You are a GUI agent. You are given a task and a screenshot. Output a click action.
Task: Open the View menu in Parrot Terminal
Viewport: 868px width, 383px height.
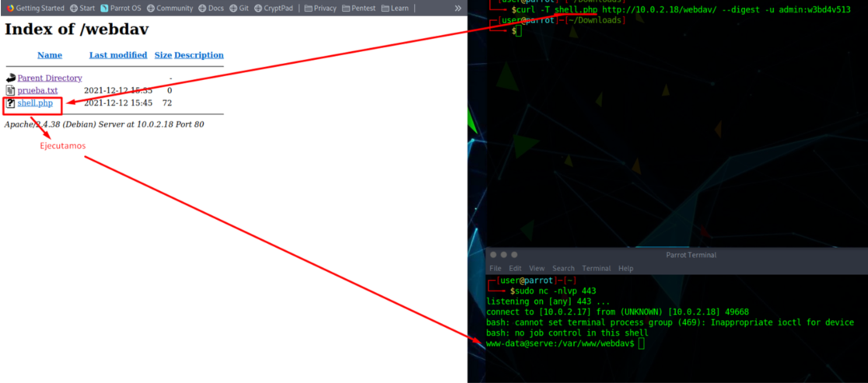pos(537,268)
